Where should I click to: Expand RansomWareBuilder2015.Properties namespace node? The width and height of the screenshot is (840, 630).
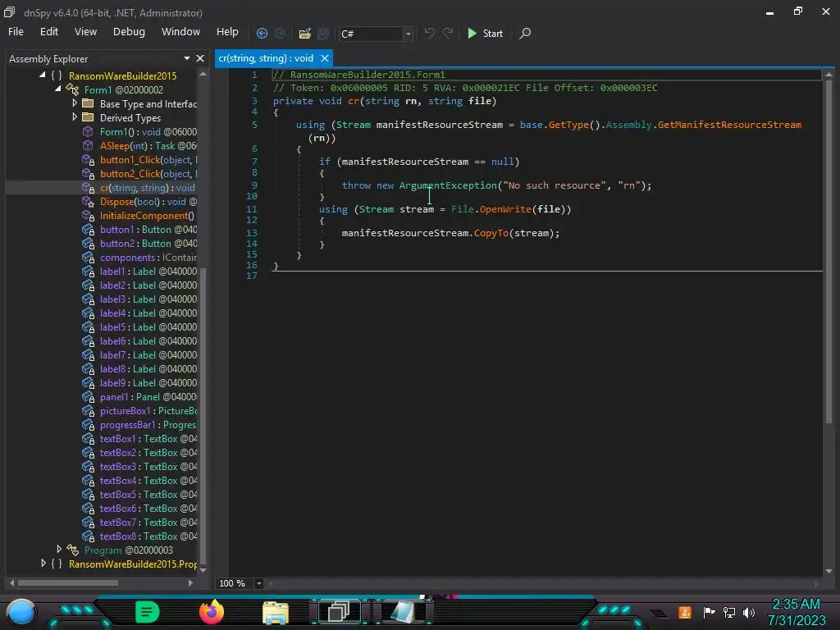(x=43, y=563)
